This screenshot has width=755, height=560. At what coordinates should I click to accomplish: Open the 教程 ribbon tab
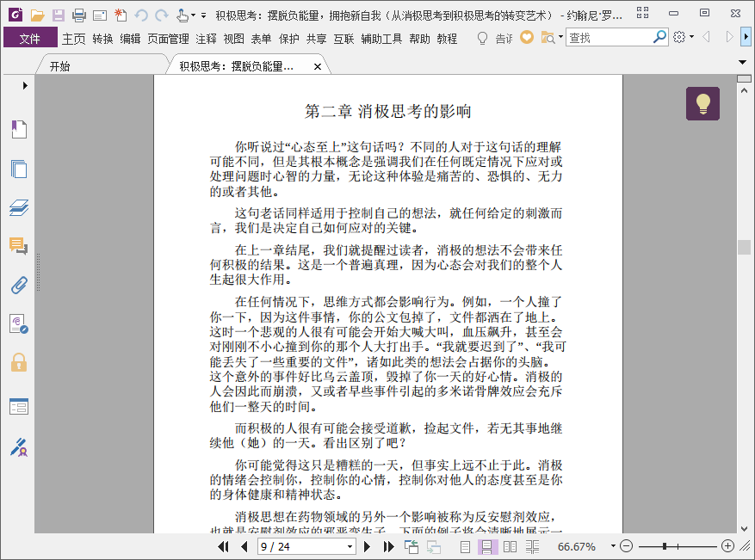pyautogui.click(x=447, y=39)
